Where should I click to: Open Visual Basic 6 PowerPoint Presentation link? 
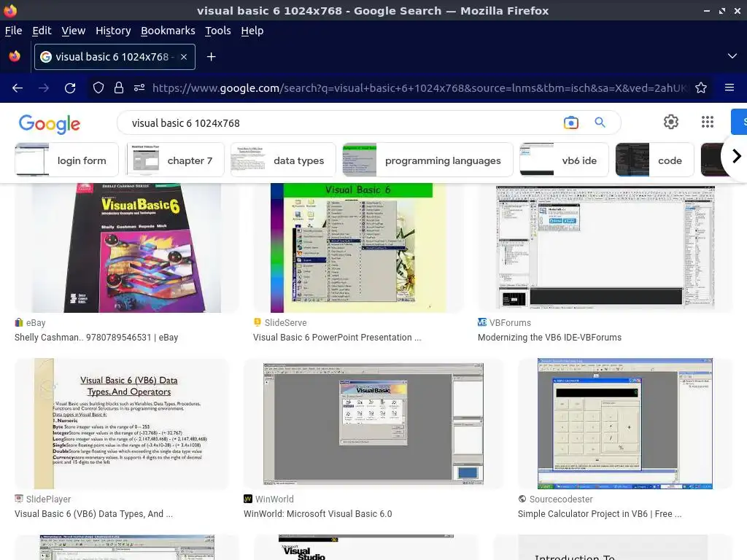point(337,337)
